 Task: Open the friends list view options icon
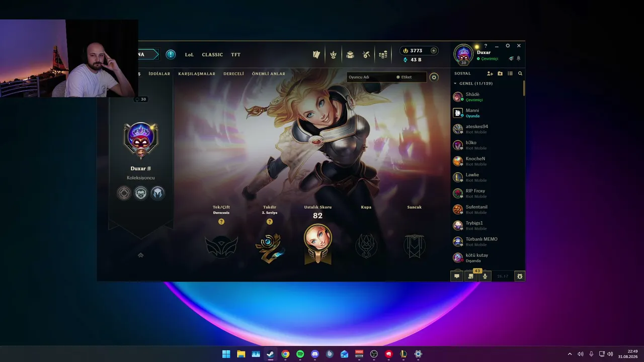pyautogui.click(x=510, y=73)
